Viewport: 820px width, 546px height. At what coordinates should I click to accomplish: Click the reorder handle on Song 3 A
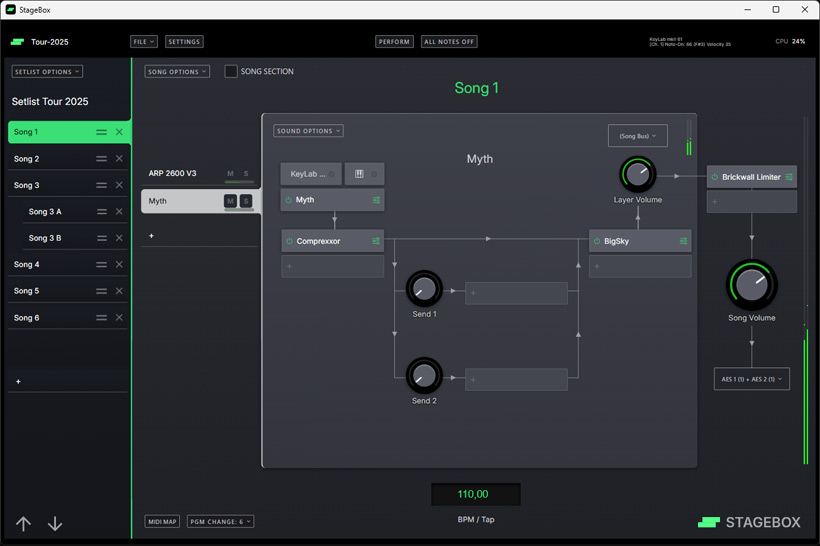[102, 211]
